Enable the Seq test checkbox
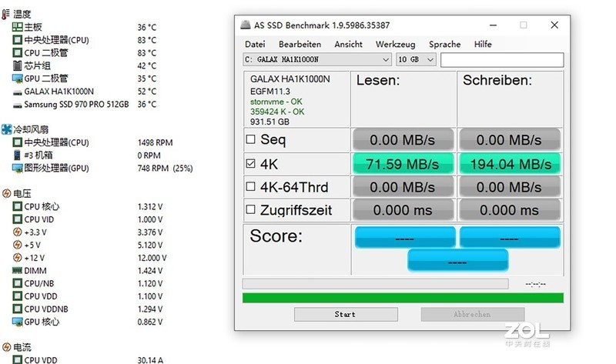The width and height of the screenshot is (616, 364). tap(250, 139)
